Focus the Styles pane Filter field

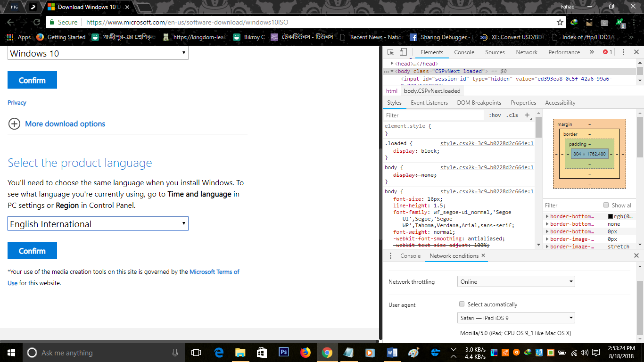click(434, 115)
